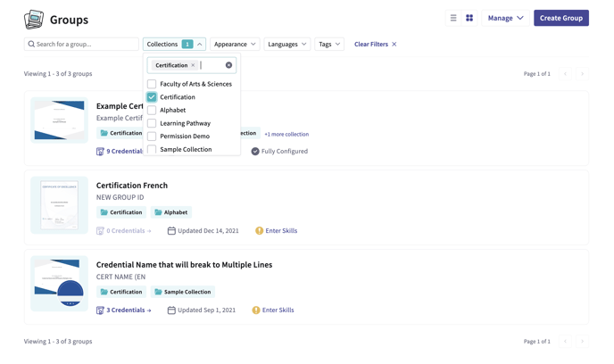The width and height of the screenshot is (614, 364).
Task: Go to next page arrow
Action: coord(582,74)
